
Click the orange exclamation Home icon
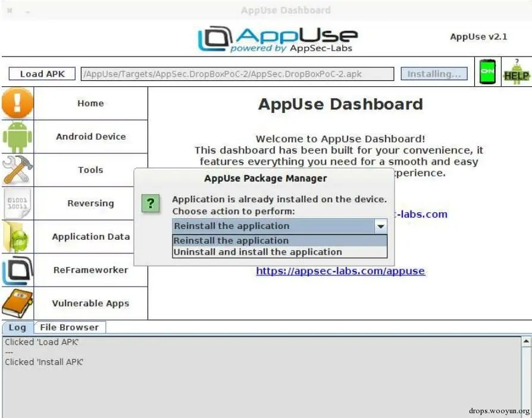click(18, 103)
